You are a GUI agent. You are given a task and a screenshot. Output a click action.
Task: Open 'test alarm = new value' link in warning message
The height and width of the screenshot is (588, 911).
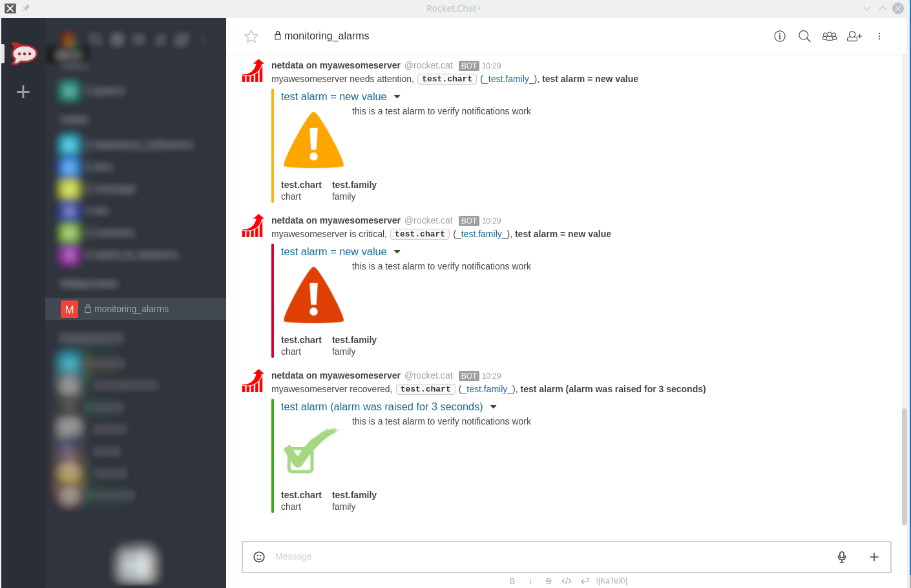click(x=333, y=96)
